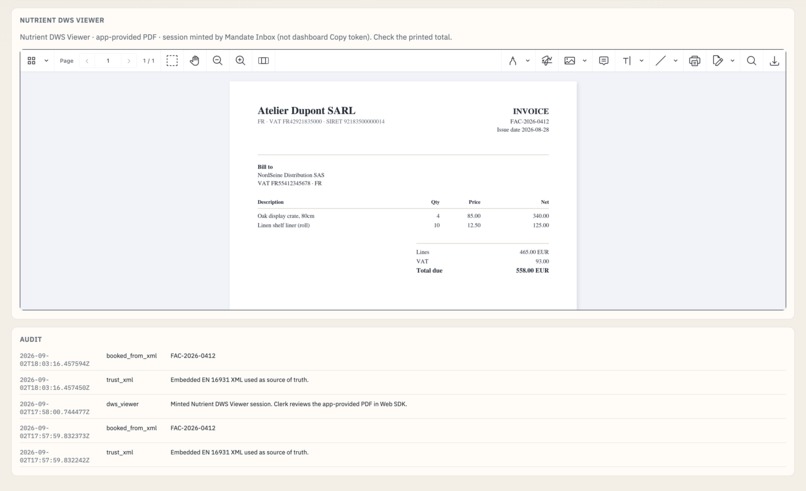Expand the document editor dropdown arrow
Image resolution: width=806 pixels, height=491 pixels.
coord(732,61)
